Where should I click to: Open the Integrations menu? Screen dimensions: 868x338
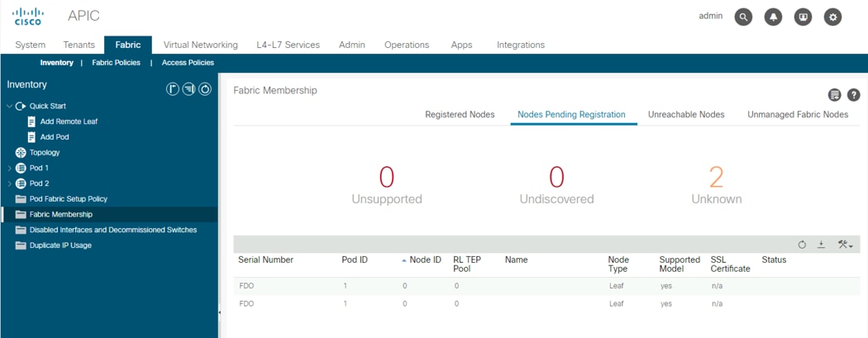tap(521, 45)
